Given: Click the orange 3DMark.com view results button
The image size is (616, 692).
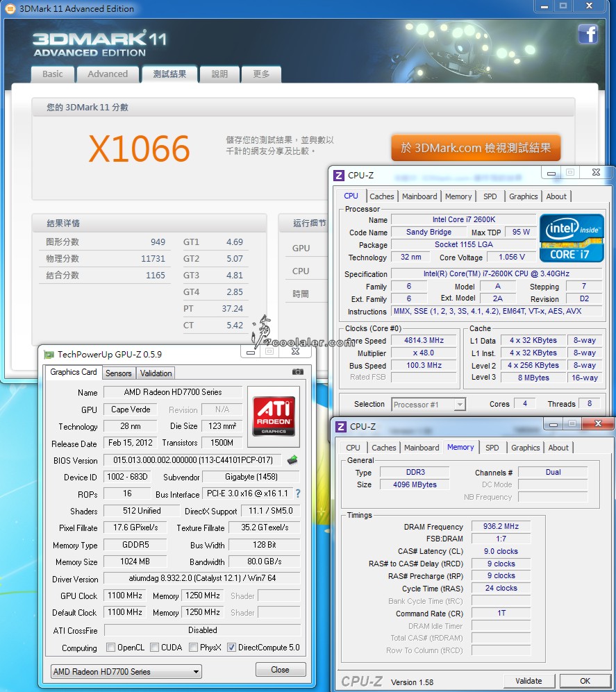Looking at the screenshot, I should [476, 148].
